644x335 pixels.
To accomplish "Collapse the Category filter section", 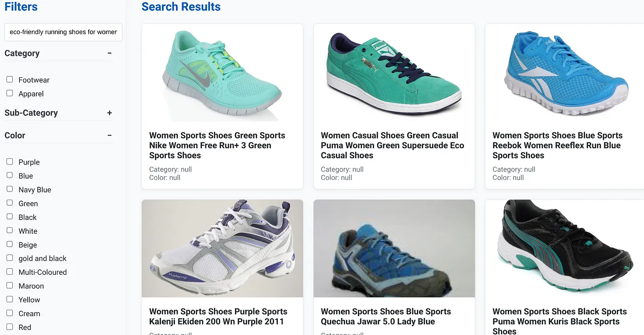I will (109, 53).
